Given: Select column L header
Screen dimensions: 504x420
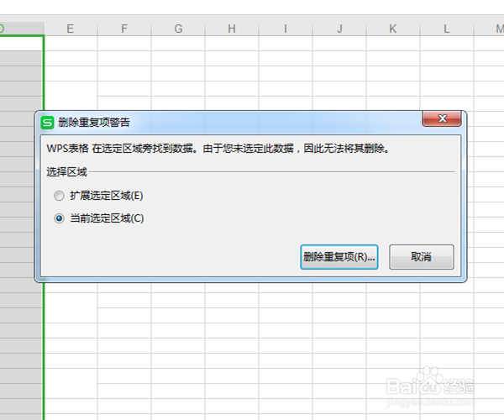Looking at the screenshot, I should 447,29.
